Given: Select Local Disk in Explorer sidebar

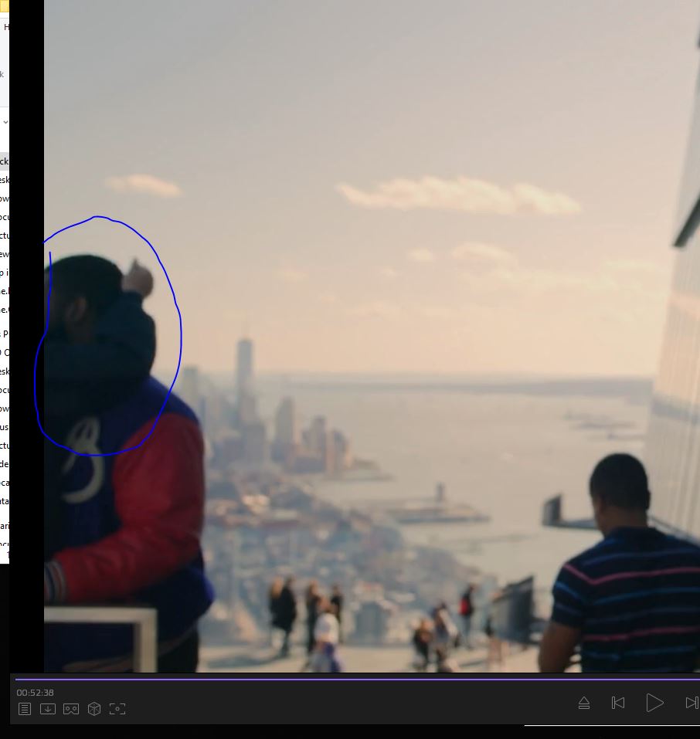Looking at the screenshot, I should [x=5, y=483].
